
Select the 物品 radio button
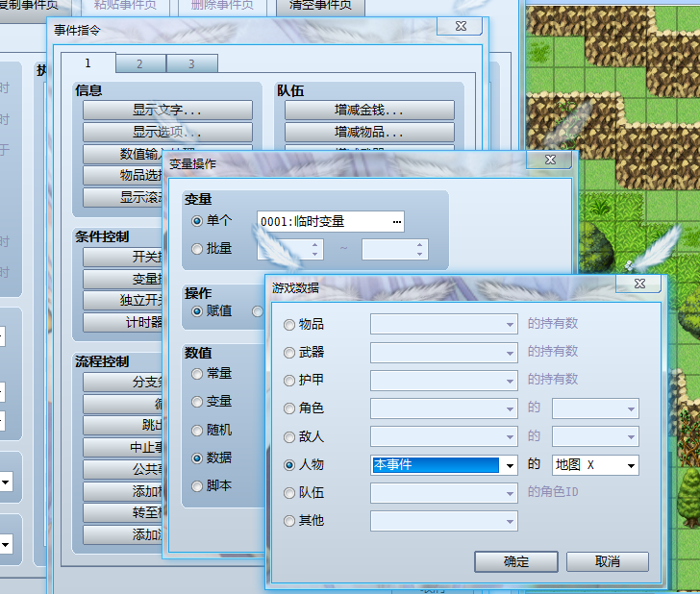[289, 325]
